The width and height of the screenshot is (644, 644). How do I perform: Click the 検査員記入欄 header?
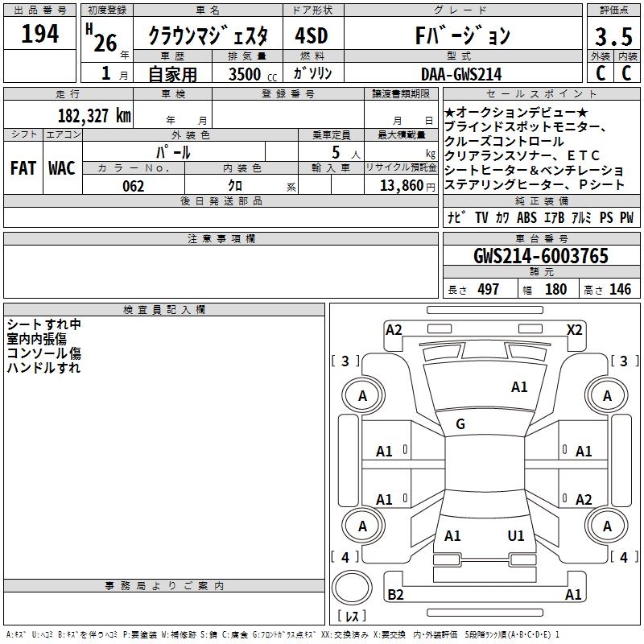pyautogui.click(x=164, y=310)
